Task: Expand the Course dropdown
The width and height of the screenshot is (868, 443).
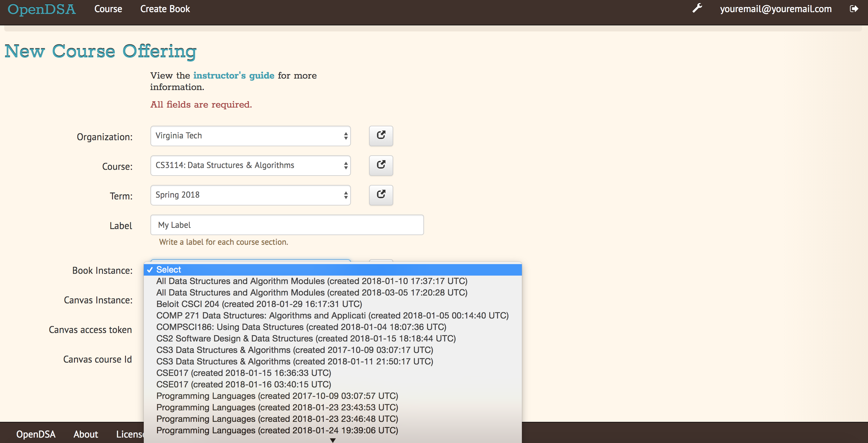Action: tap(250, 166)
